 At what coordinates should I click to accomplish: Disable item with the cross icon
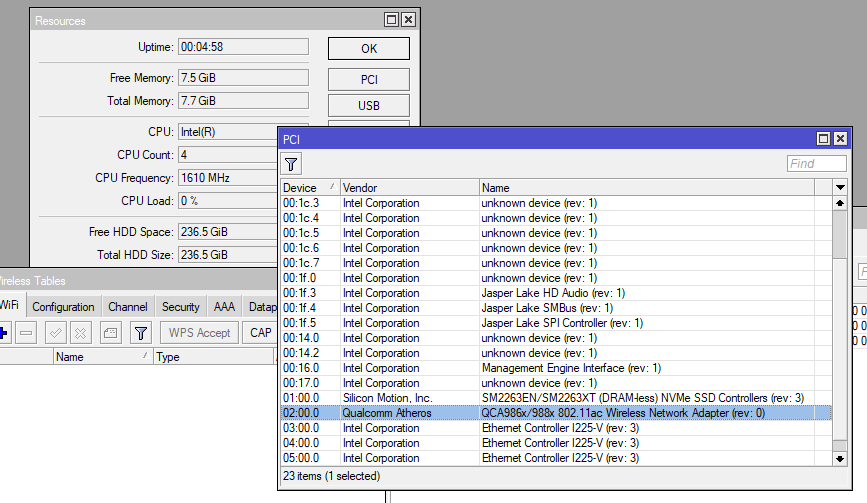[81, 333]
